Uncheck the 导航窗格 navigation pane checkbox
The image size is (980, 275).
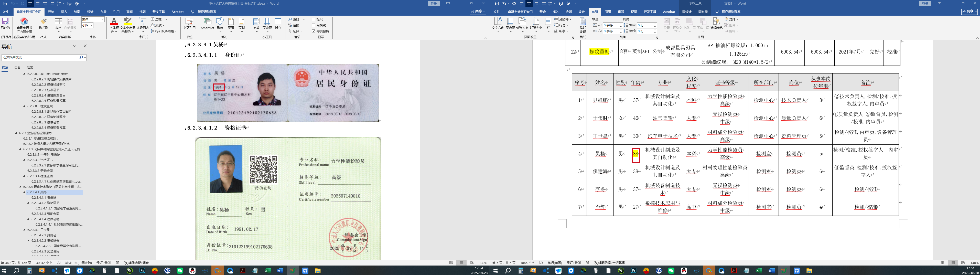(314, 31)
